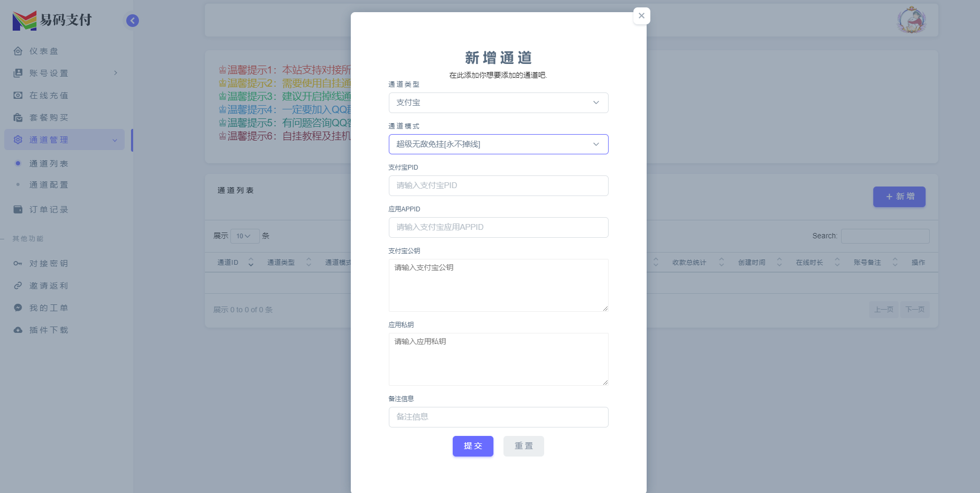The width and height of the screenshot is (980, 493).
Task: Change the 展示 page size selector
Action: tap(244, 236)
